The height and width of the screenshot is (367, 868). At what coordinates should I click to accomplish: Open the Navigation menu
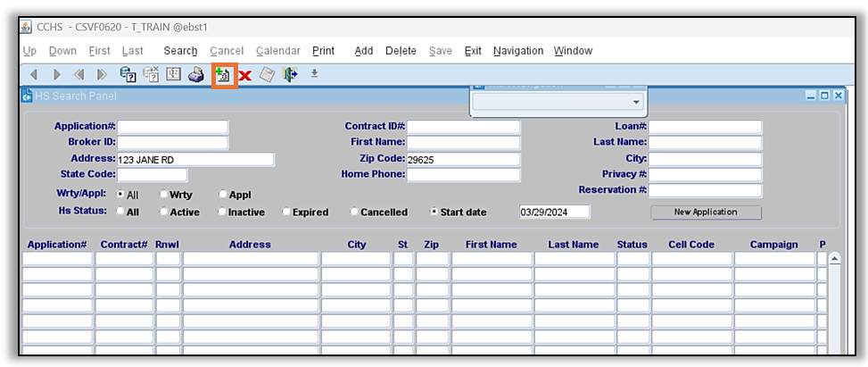517,51
